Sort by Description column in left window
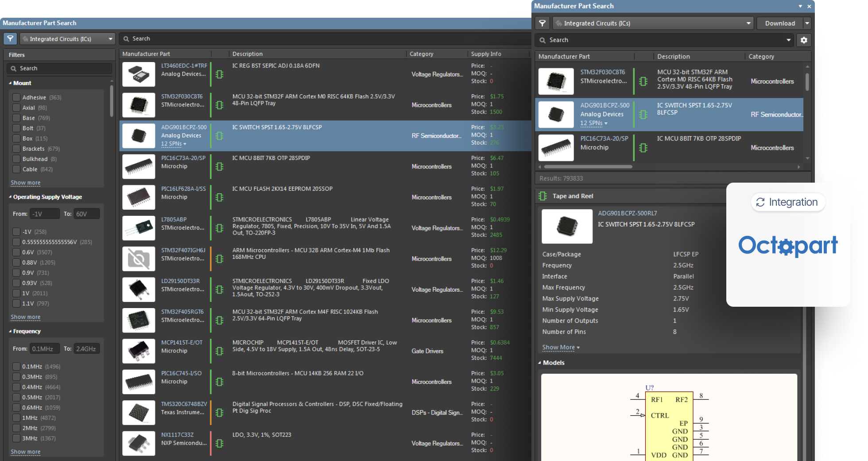This screenshot has width=868, height=461. point(248,54)
